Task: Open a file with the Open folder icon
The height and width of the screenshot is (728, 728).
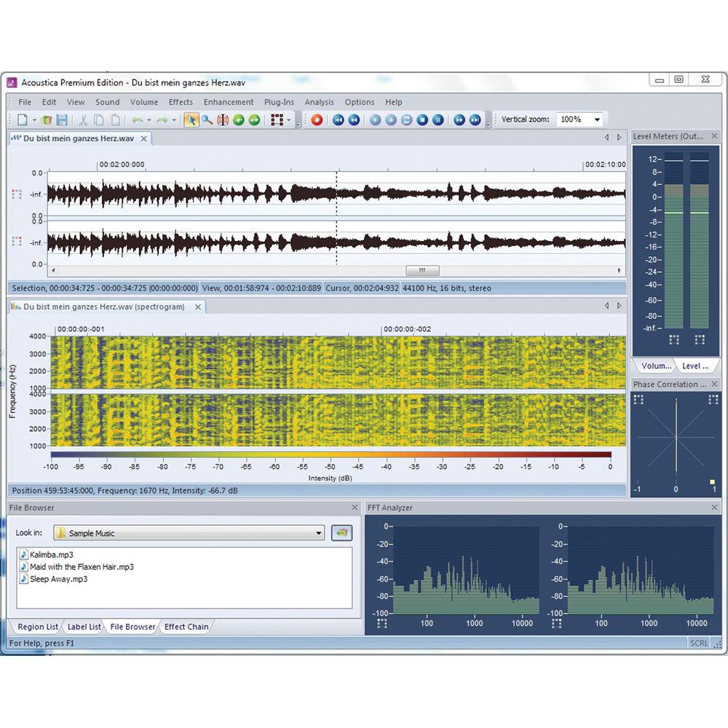Action: (45, 119)
